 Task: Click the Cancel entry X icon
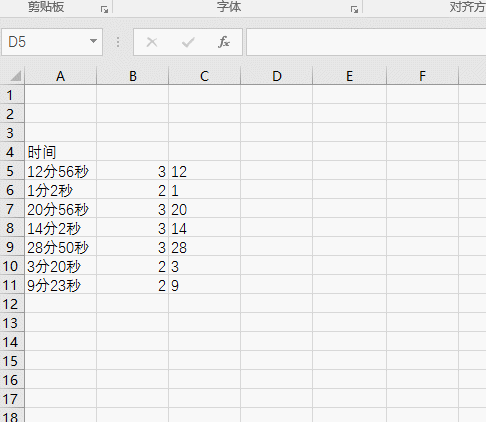(152, 42)
